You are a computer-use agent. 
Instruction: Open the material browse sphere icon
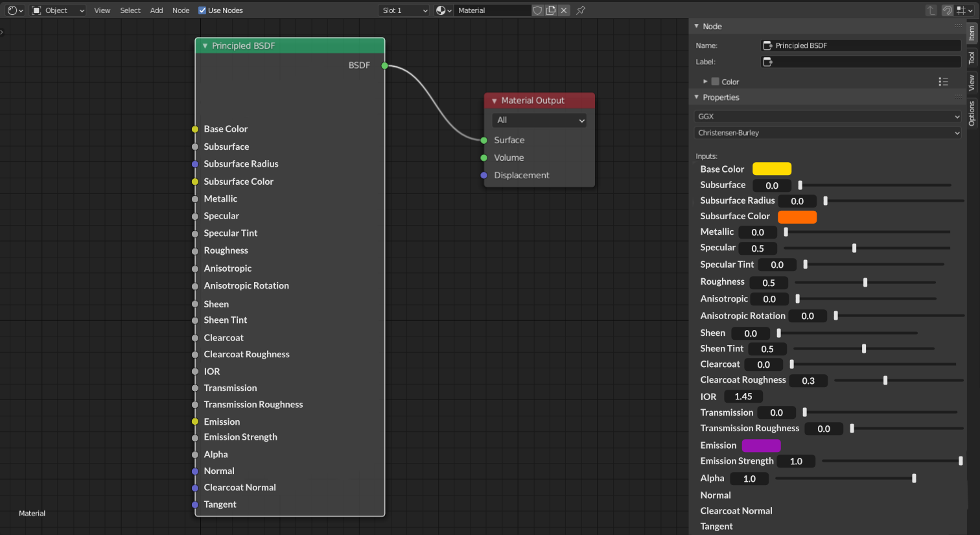click(443, 10)
